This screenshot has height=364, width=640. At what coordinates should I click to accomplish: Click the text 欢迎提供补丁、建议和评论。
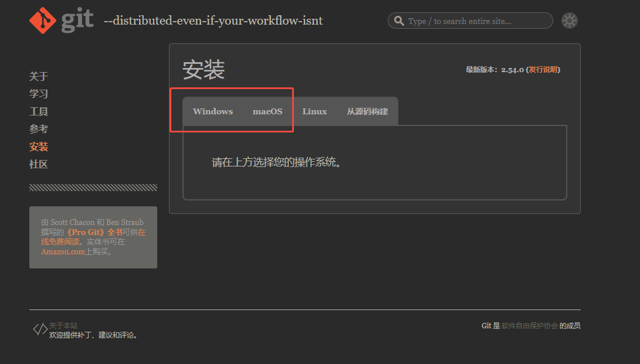pos(94,335)
